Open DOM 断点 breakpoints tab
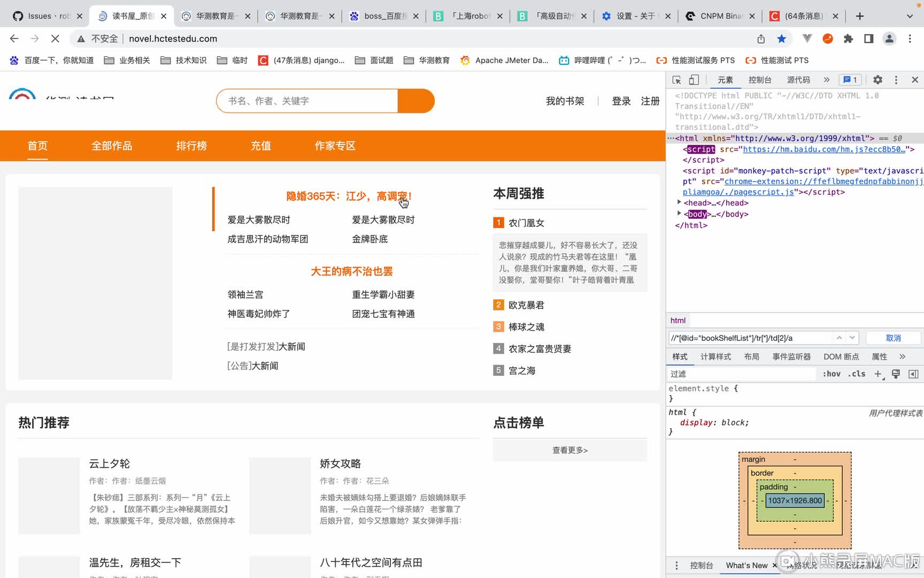Image resolution: width=924 pixels, height=578 pixels. click(841, 356)
